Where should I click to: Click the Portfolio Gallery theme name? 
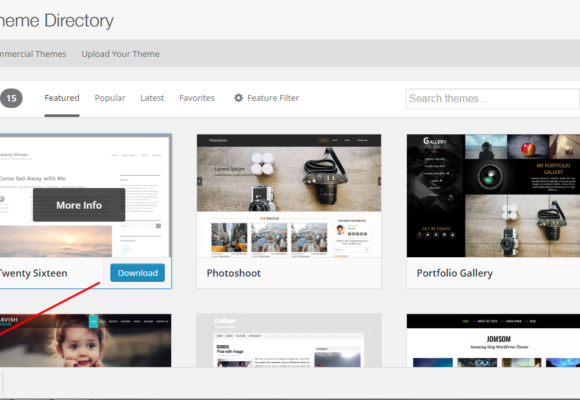(x=455, y=273)
